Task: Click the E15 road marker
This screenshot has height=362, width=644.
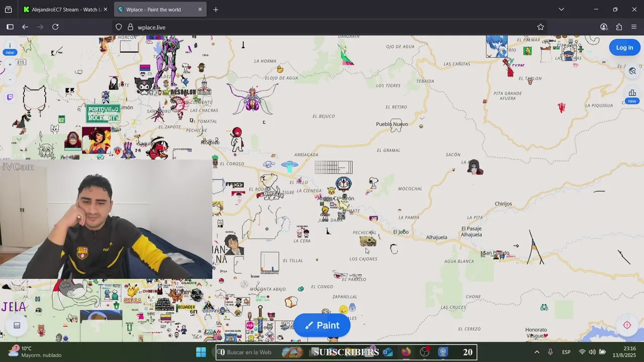Action: point(21,62)
